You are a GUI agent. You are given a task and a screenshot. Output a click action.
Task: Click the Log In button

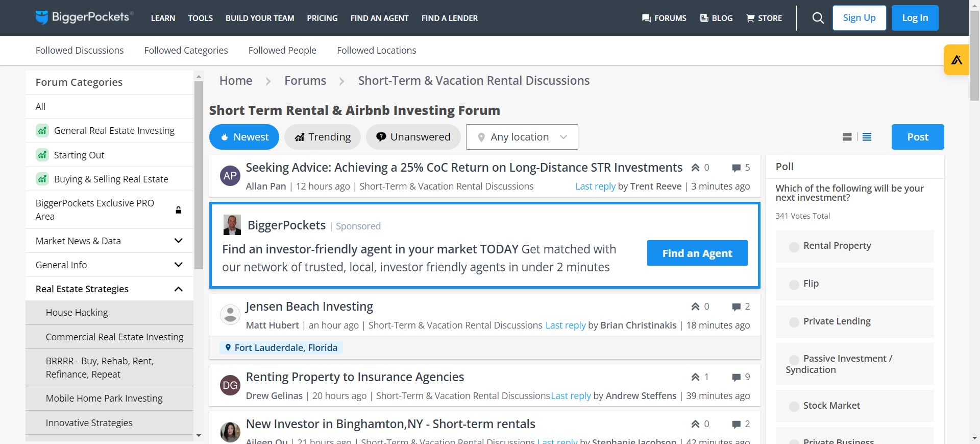[x=915, y=18]
